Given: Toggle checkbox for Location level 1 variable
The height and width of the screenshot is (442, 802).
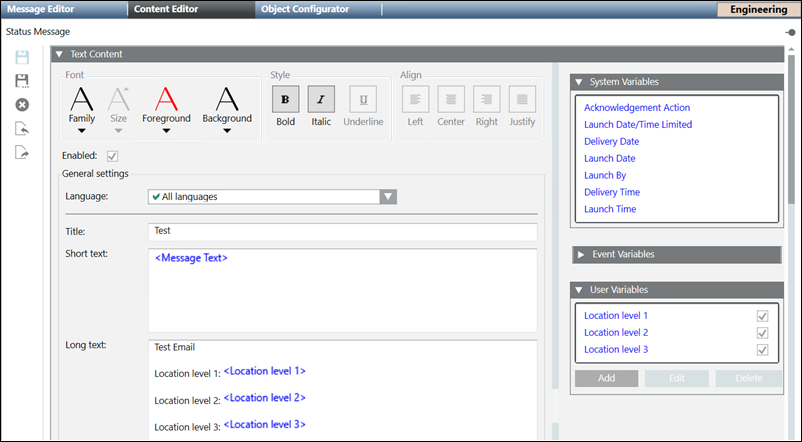Looking at the screenshot, I should point(762,316).
